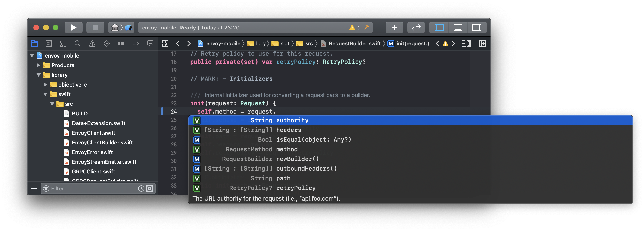Open the Library with the plus button
Screen dimensions: 644x231
coord(394,28)
